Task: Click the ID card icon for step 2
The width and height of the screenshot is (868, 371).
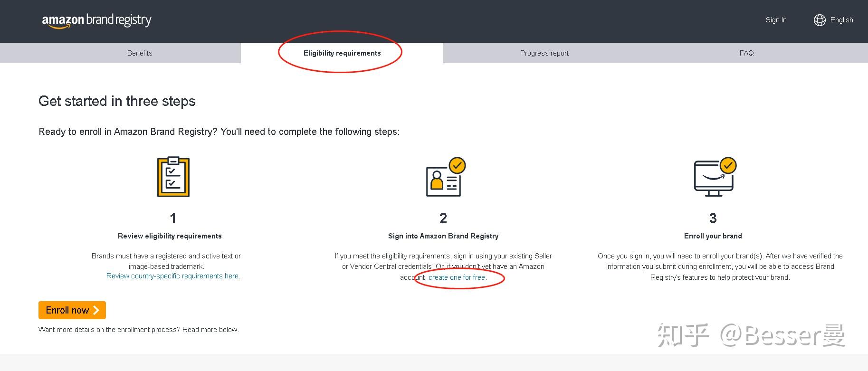Action: point(446,177)
